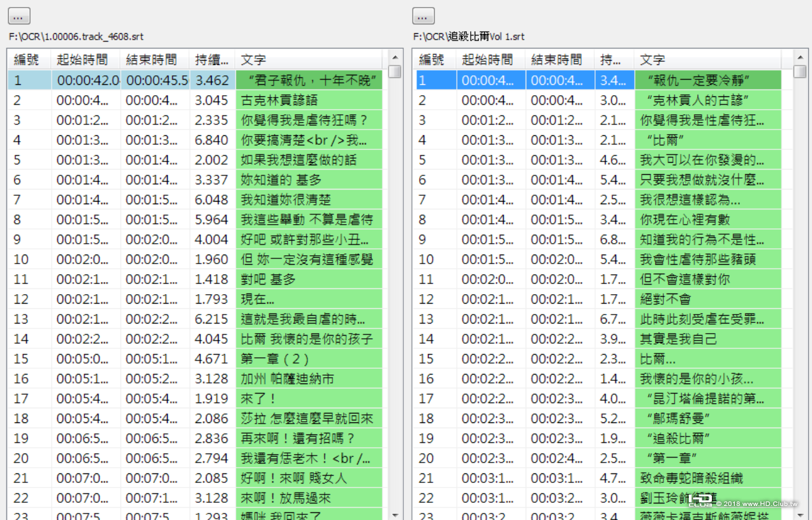Select line 加州 帕薩迪納市
Screen dimensions: 812x520
309,379
